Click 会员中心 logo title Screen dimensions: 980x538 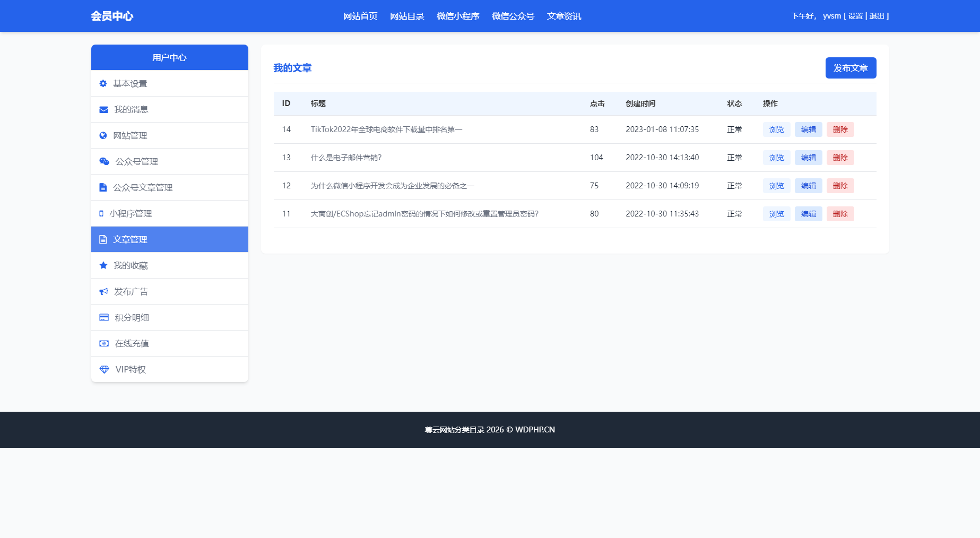click(x=112, y=16)
